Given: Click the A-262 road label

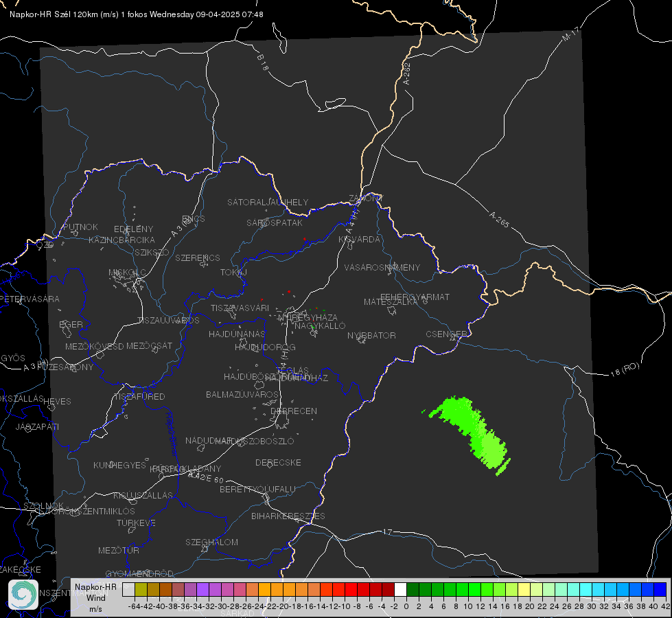Looking at the screenshot, I should click(x=407, y=73).
